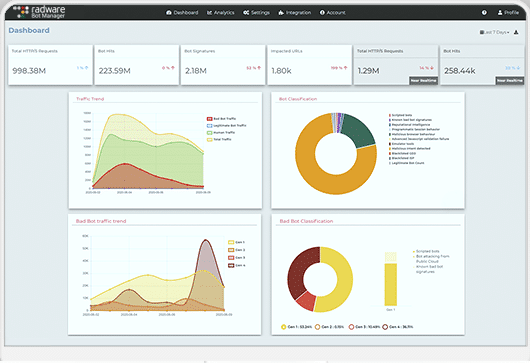The width and height of the screenshot is (530, 363).
Task: Click the Near Realtime badge on 258.44k card
Action: (x=510, y=80)
